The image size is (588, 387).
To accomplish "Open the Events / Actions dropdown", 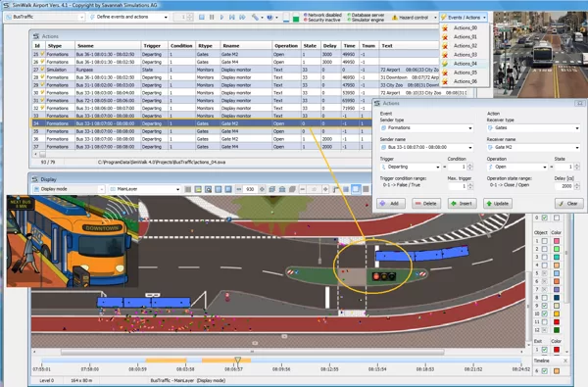I will (x=464, y=18).
